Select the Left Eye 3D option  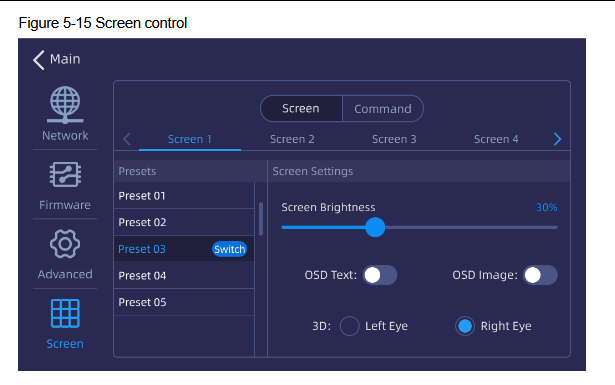tap(349, 326)
